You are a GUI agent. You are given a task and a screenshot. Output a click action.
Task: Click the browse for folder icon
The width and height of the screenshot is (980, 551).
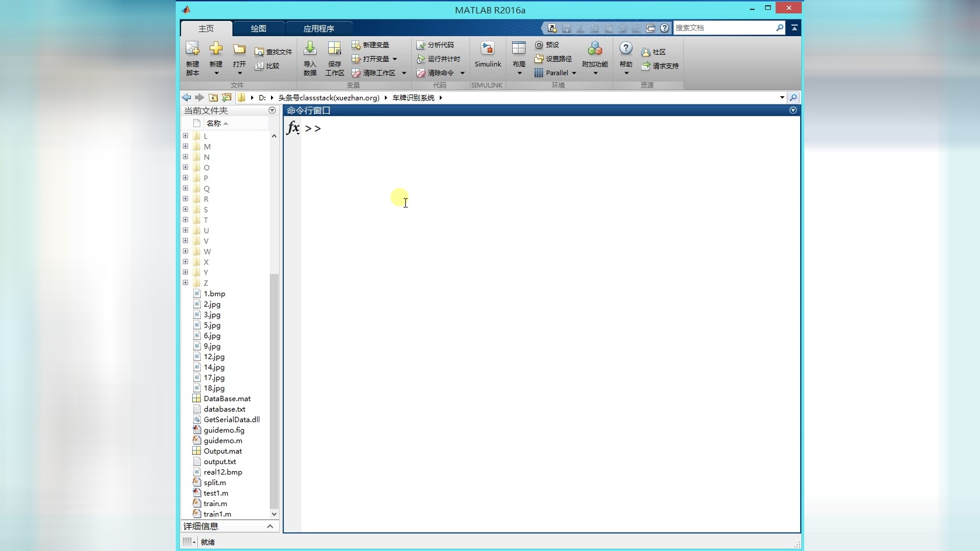pos(227,97)
